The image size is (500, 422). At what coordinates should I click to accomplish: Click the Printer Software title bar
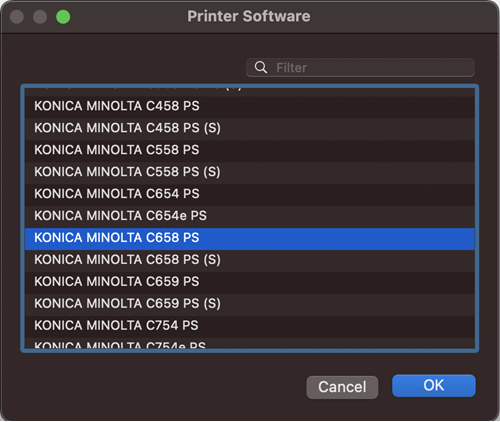[249, 16]
